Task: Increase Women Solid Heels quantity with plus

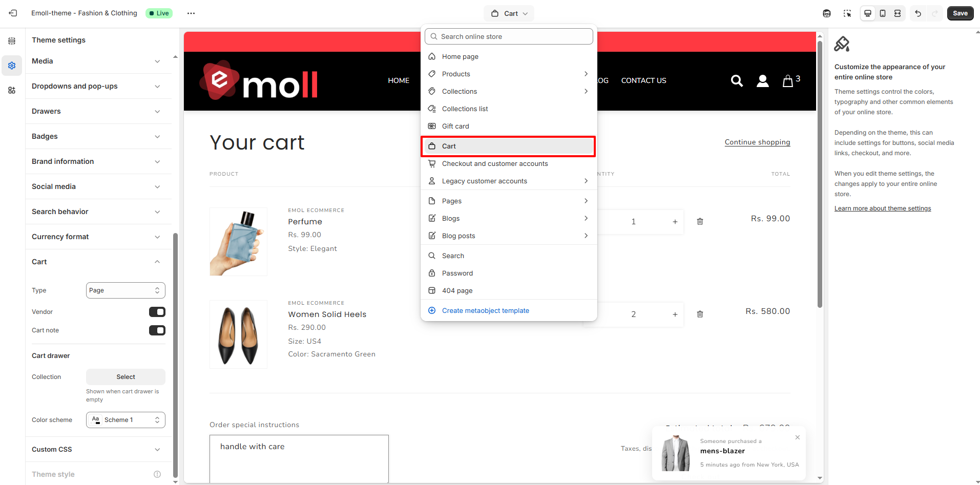Action: pyautogui.click(x=675, y=314)
